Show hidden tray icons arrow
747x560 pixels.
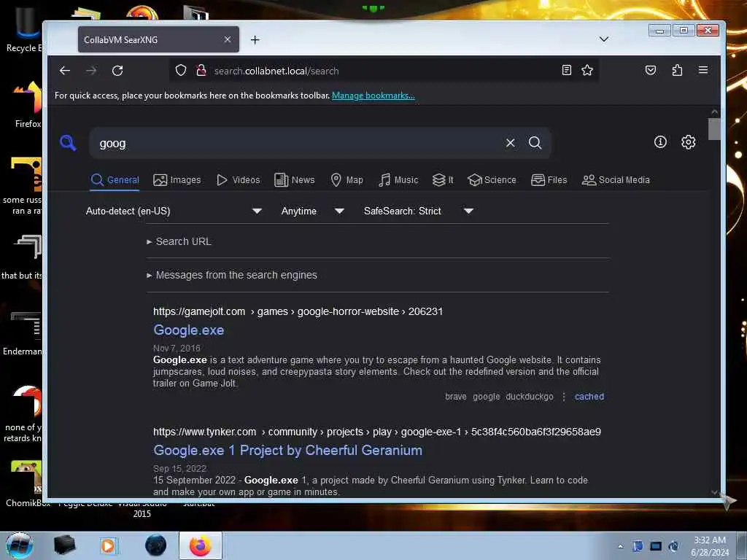[x=620, y=546]
